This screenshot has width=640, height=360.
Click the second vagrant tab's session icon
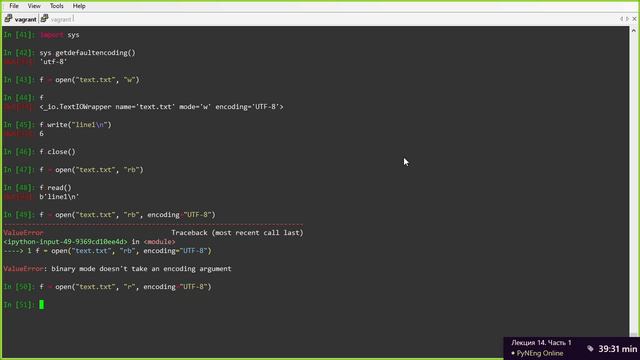click(x=44, y=19)
